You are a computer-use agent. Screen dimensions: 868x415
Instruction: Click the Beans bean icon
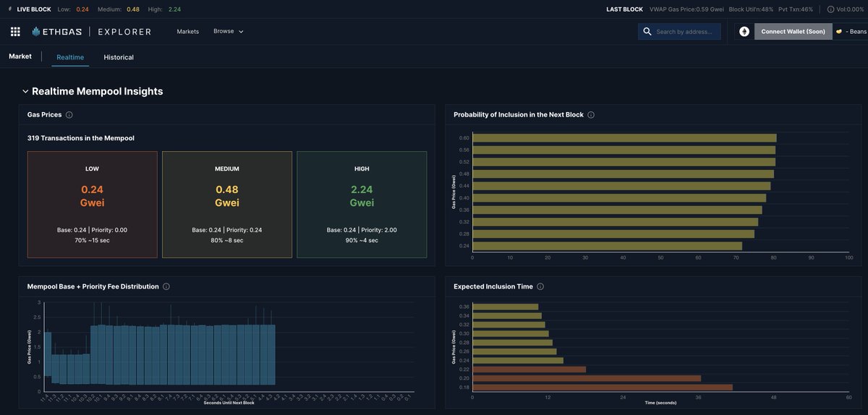[x=839, y=32]
